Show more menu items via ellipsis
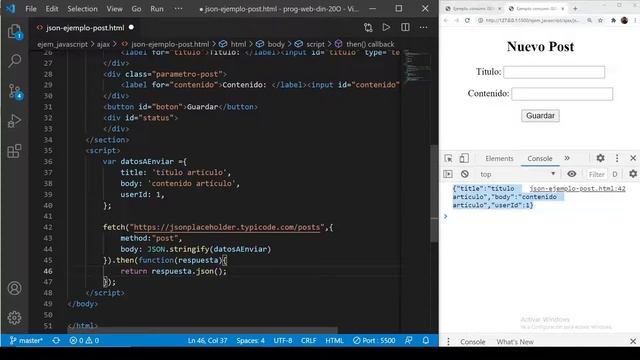640x360 pixels. click(178, 9)
